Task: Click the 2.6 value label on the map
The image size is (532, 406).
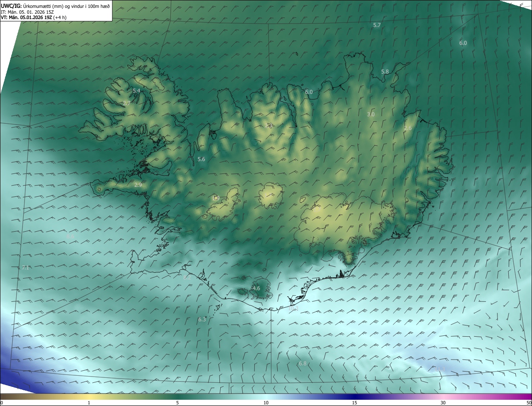Action: pyautogui.click(x=408, y=128)
